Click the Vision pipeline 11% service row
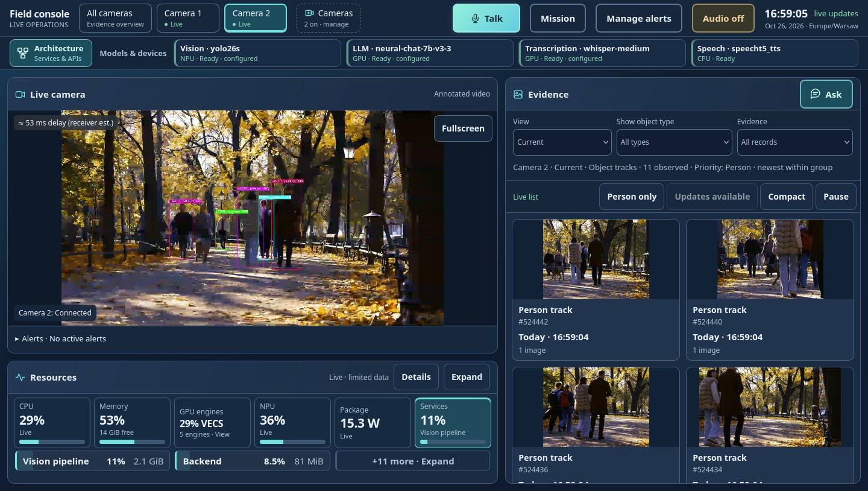The height and width of the screenshot is (491, 868). click(93, 461)
